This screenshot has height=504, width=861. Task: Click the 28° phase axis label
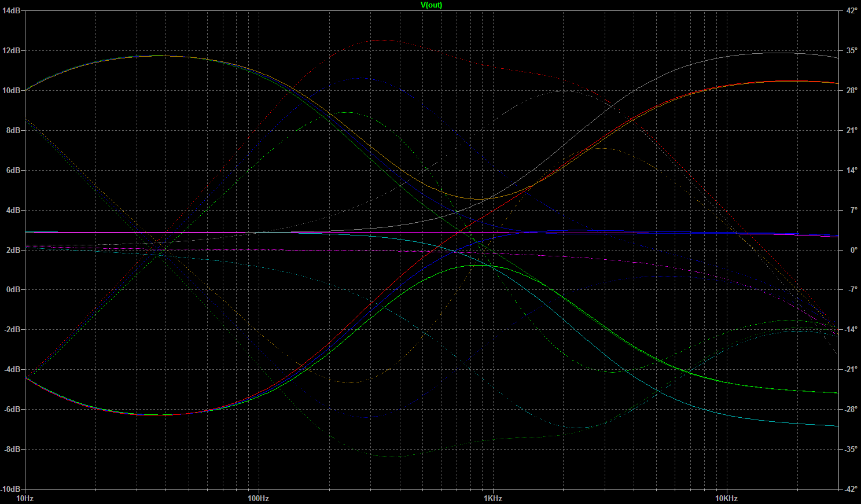click(x=851, y=91)
